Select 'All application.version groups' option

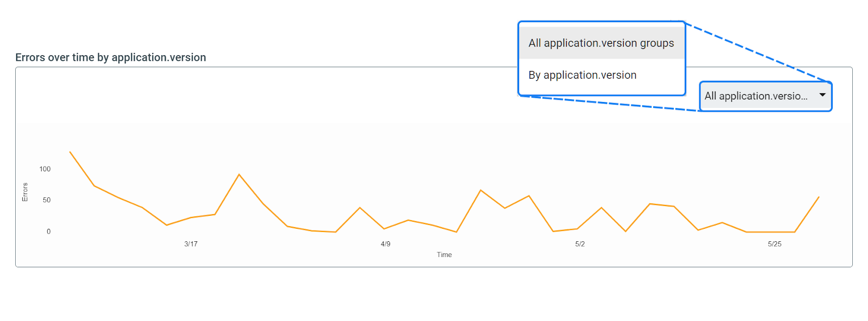[601, 43]
